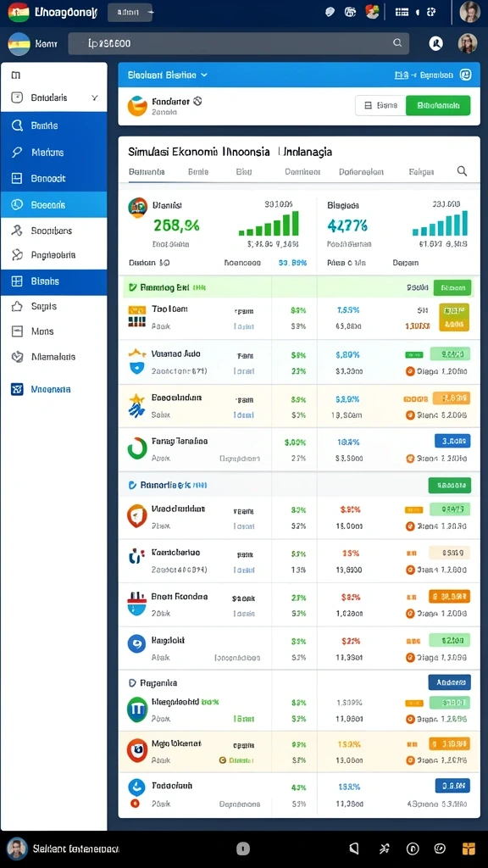Click the Eik link in the blue header
Image resolution: width=488 pixels, height=868 pixels.
point(401,75)
